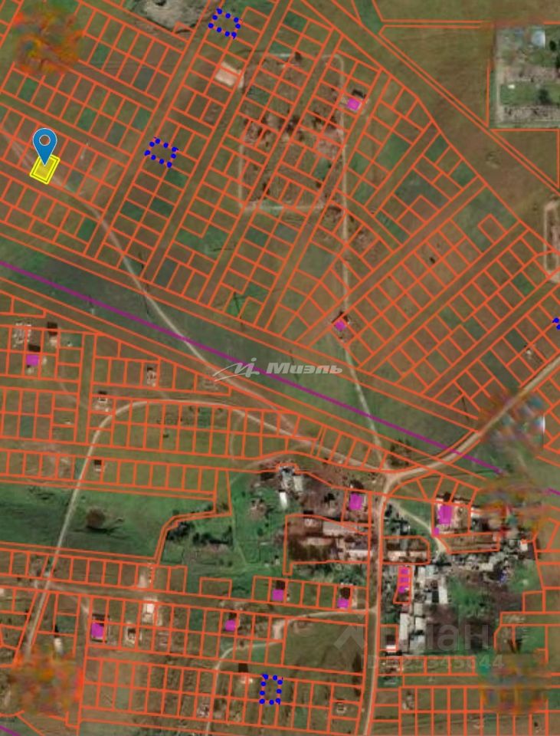Select blue dotted parcel nearest the yellow parcel
This screenshot has width=560, height=736.
tap(162, 153)
